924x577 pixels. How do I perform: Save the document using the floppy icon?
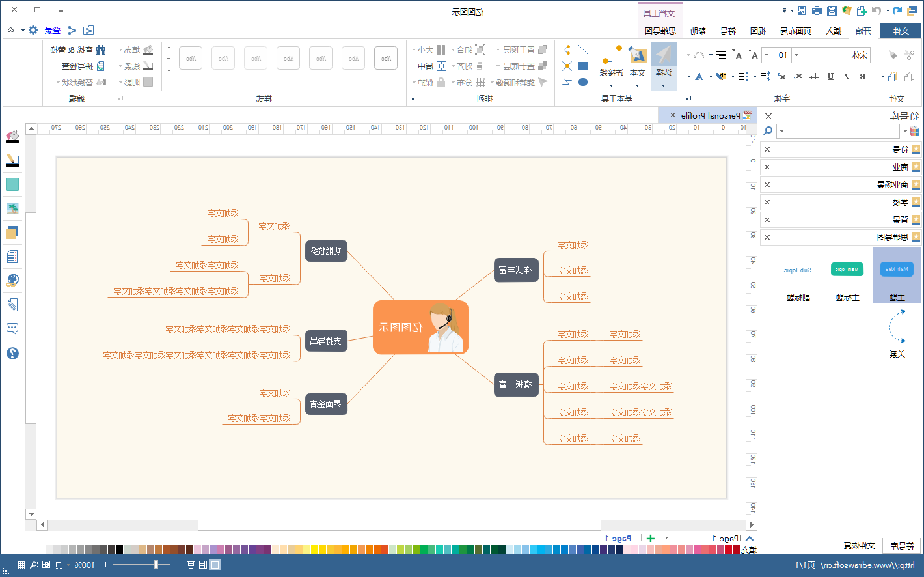pyautogui.click(x=832, y=10)
